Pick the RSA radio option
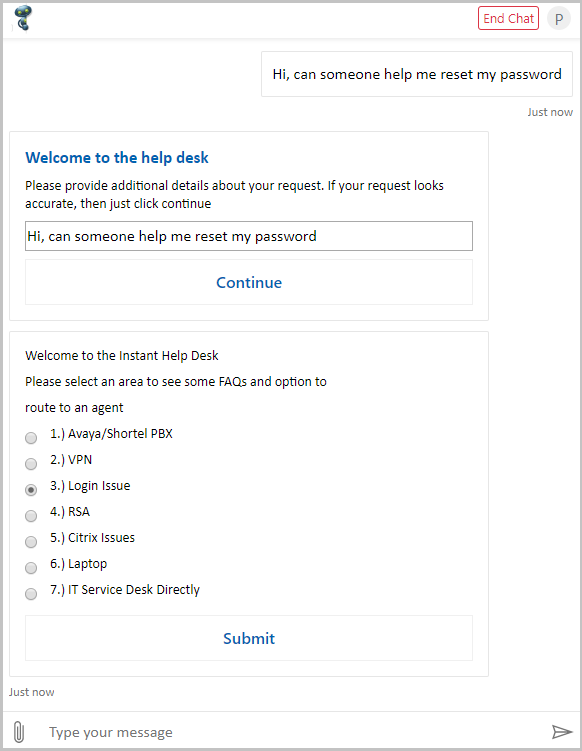This screenshot has height=751, width=582. pos(31,515)
